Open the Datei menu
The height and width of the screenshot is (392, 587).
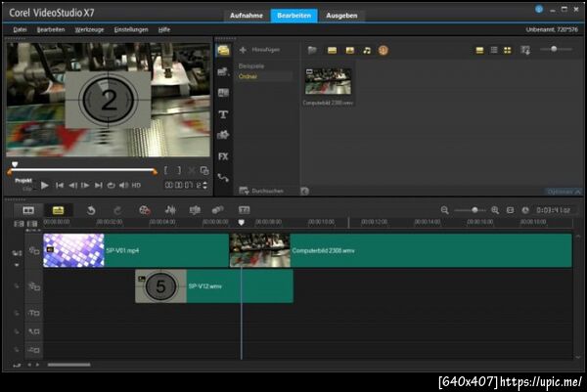20,29
